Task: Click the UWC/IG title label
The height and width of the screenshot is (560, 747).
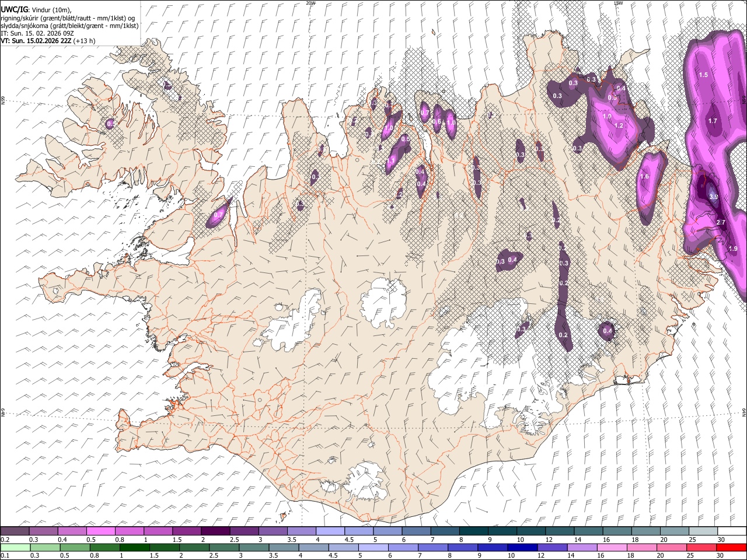Action: tap(13, 9)
